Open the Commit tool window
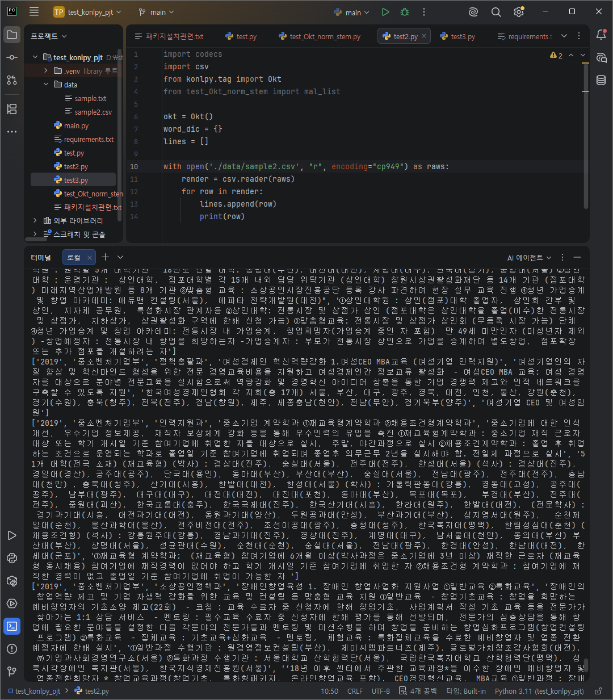The height and width of the screenshot is (700, 613). [12, 57]
